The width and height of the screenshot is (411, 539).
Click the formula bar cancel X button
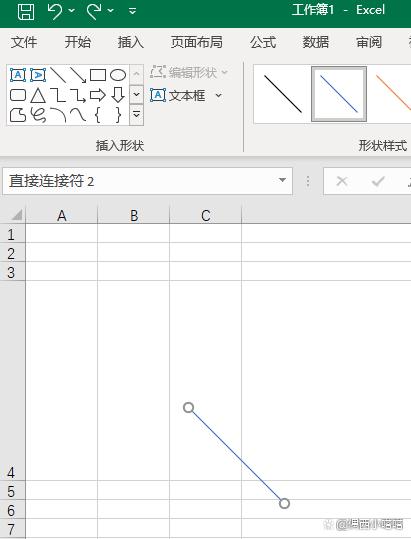(342, 180)
